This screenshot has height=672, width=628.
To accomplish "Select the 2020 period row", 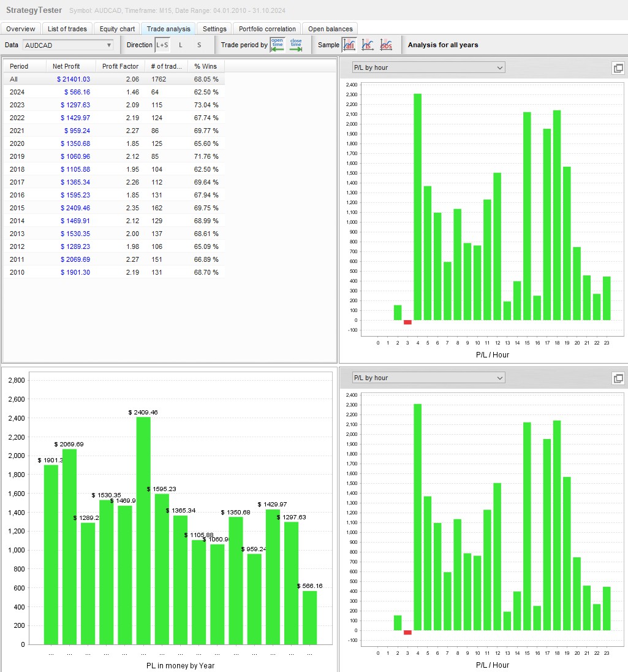I will pyautogui.click(x=114, y=143).
